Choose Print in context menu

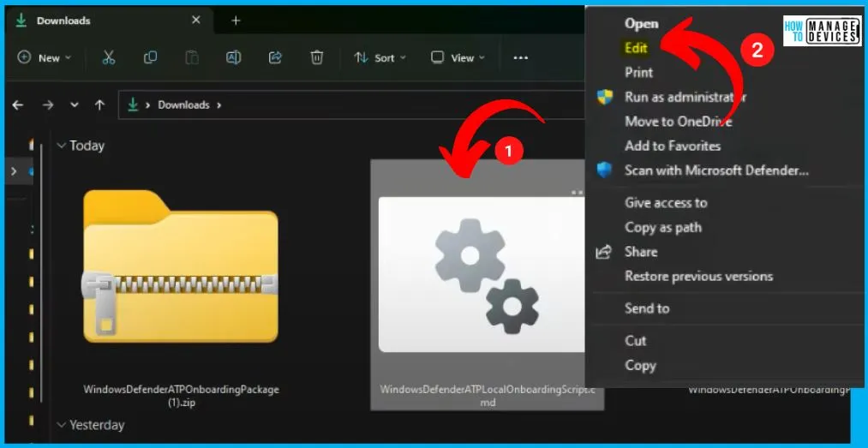[x=639, y=73]
